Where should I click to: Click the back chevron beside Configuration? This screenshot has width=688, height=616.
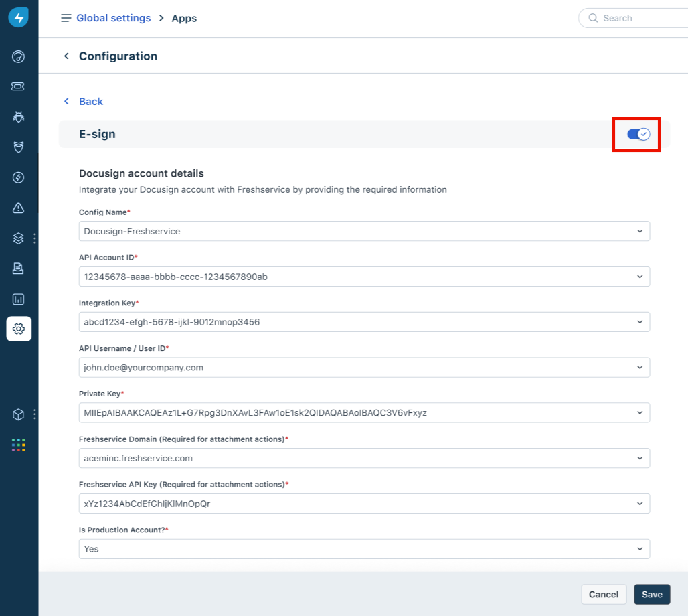66,56
